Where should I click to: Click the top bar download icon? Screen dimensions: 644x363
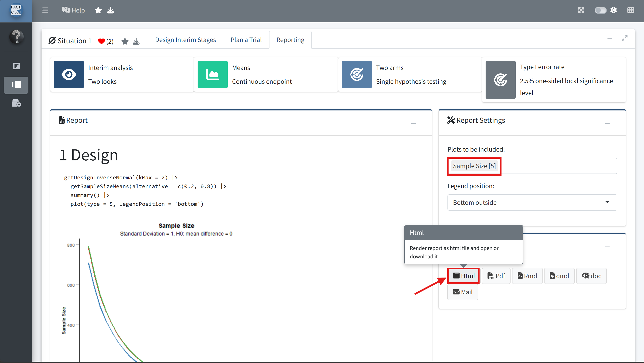[x=110, y=10]
